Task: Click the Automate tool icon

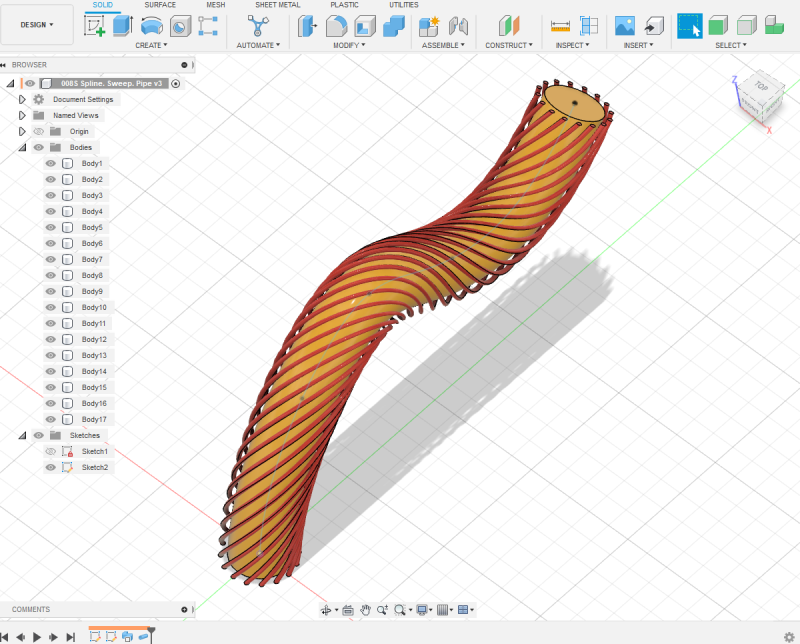Action: (x=258, y=26)
